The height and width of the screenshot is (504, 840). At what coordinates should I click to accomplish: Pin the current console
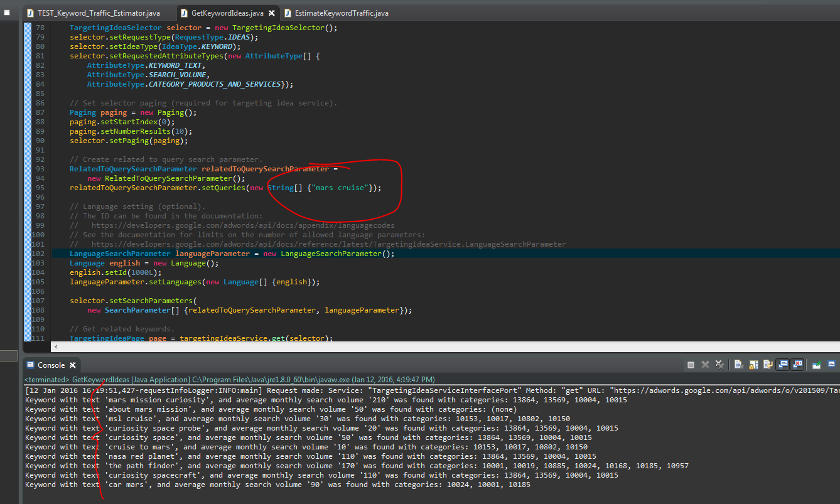click(817, 365)
